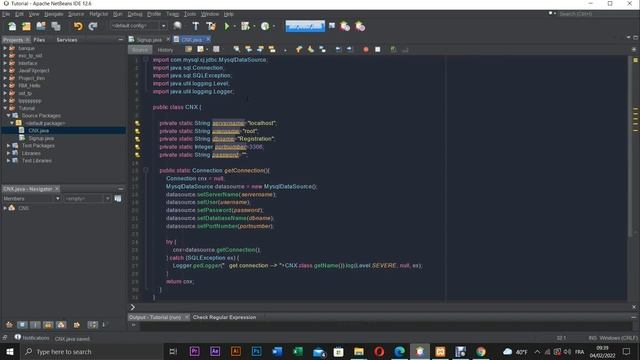Click the Clean and Build icon
Screen dimensions: 640x360
pos(211,27)
